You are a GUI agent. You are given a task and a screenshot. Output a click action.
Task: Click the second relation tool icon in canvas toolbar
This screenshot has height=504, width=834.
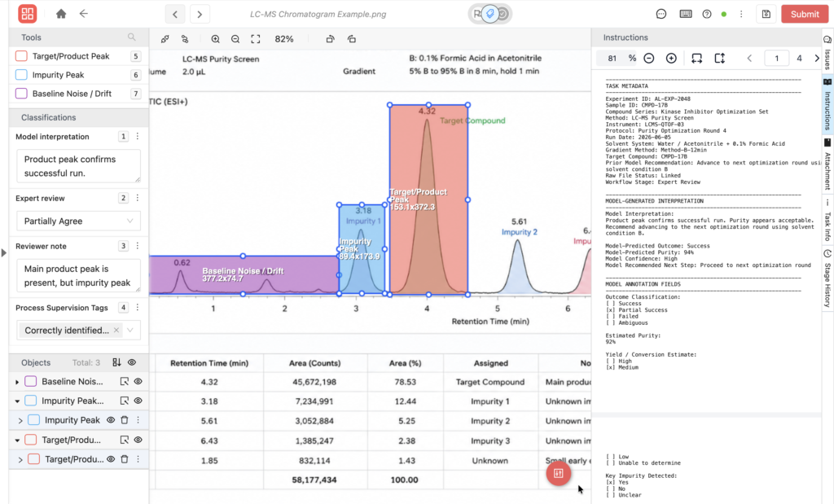(x=185, y=39)
